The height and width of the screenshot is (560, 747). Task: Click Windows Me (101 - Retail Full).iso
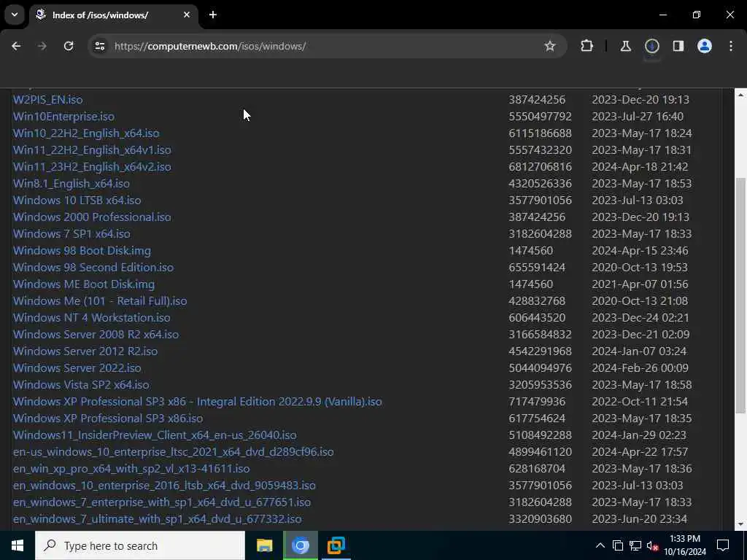(x=99, y=300)
